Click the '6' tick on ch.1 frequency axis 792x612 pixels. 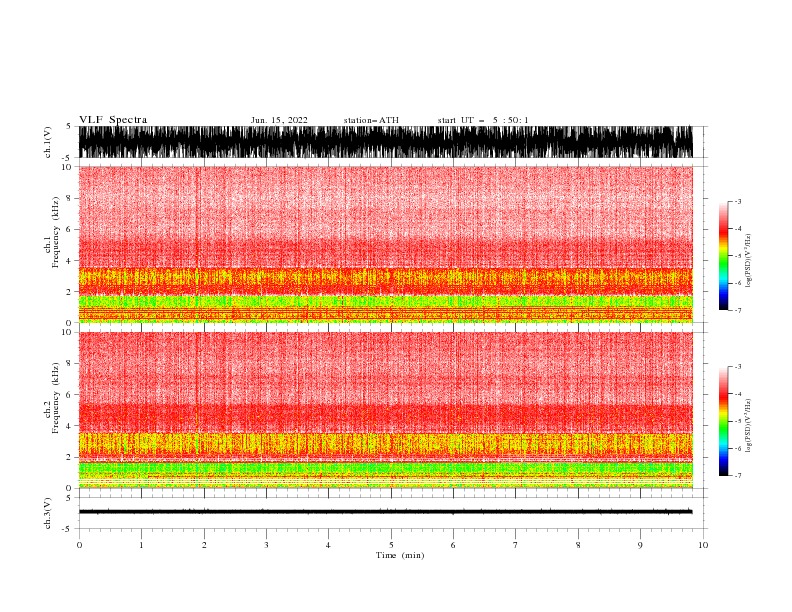(69, 229)
